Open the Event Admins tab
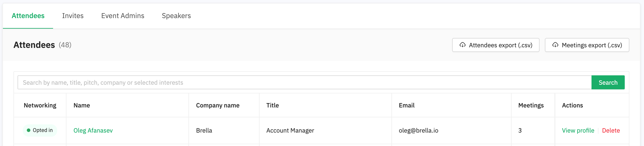 [x=123, y=16]
